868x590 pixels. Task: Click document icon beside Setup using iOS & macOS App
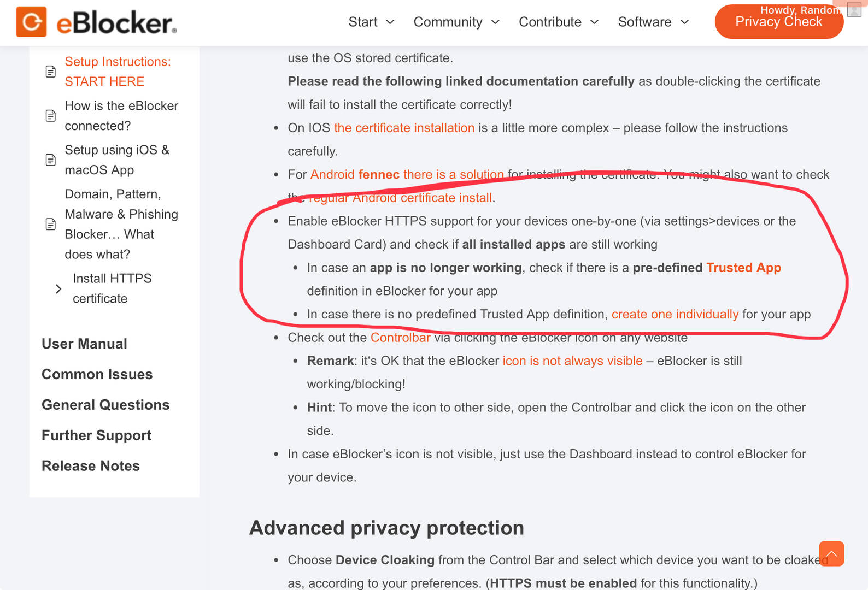pos(50,160)
